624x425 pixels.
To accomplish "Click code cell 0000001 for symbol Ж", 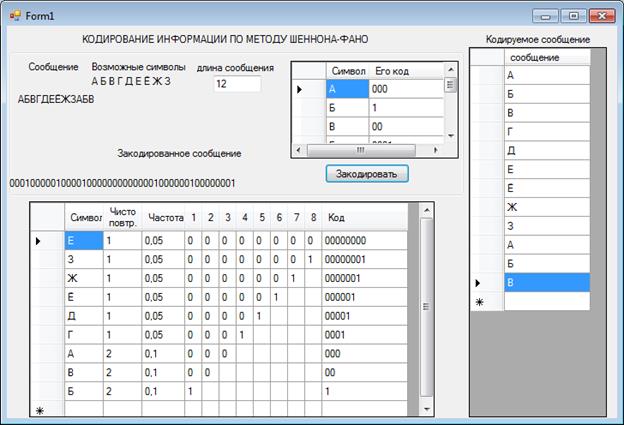I will tap(364, 278).
